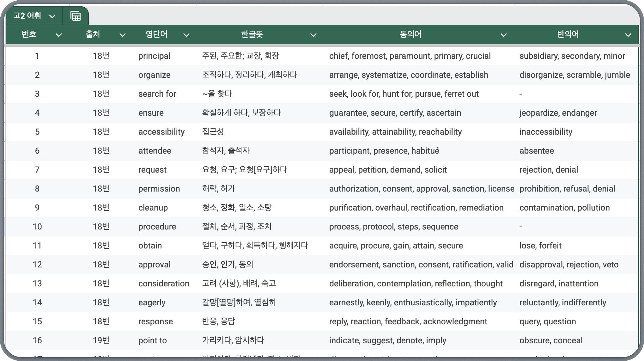Viewport: 644px width, 361px height.
Task: Click the 'absentee' antonym cell
Action: click(x=537, y=151)
